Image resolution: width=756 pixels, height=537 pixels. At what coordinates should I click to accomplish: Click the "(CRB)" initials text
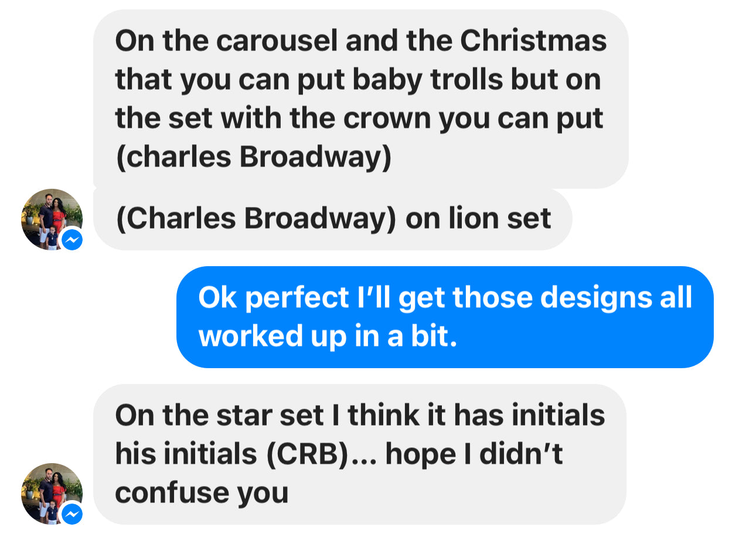(307, 454)
